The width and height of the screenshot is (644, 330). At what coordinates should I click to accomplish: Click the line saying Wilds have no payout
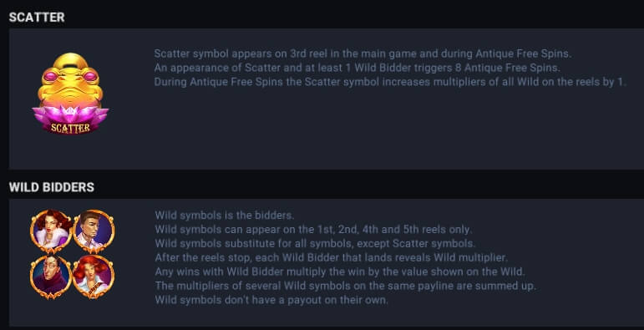coord(271,300)
